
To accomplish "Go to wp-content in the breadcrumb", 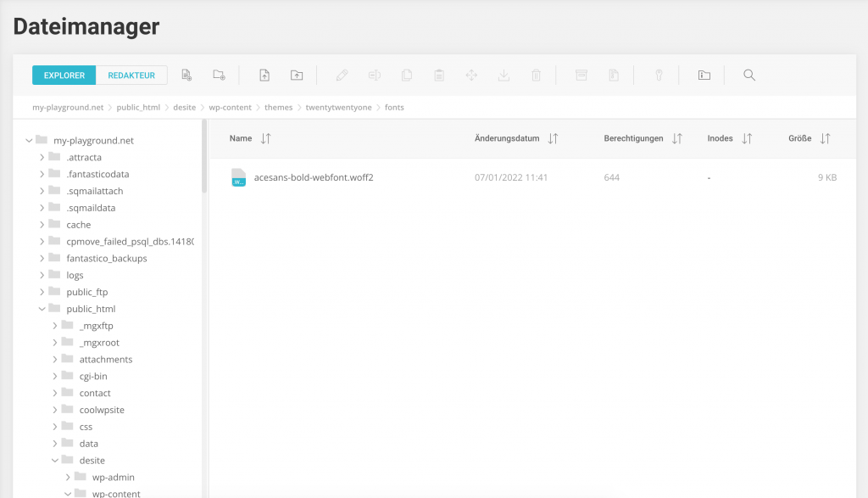I will (230, 108).
